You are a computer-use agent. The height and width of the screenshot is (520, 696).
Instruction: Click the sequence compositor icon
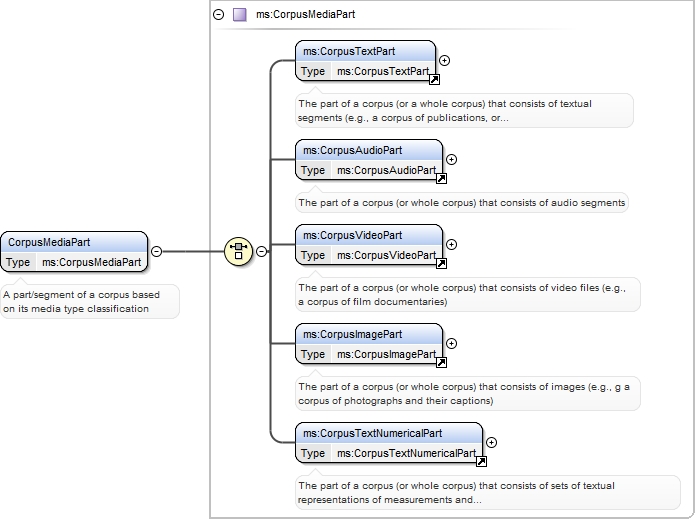pyautogui.click(x=238, y=251)
